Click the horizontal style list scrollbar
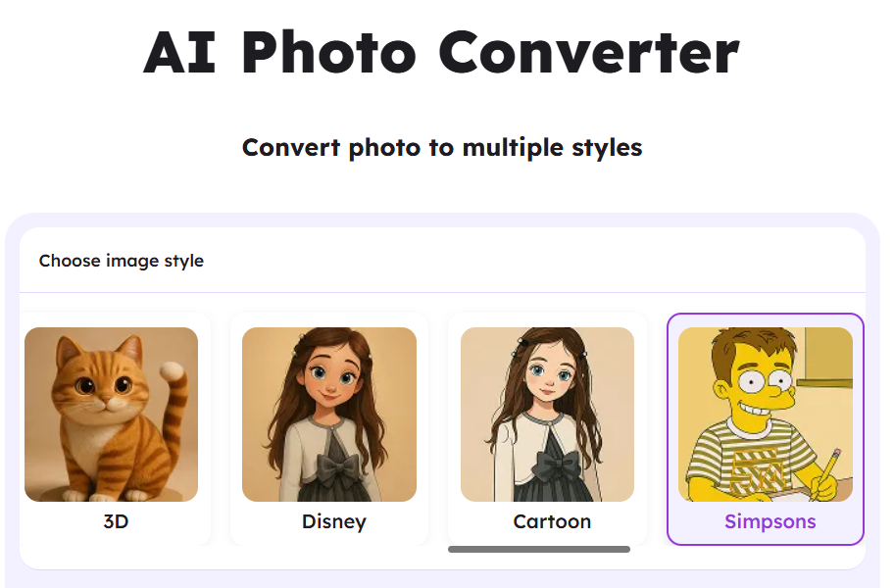 538,549
